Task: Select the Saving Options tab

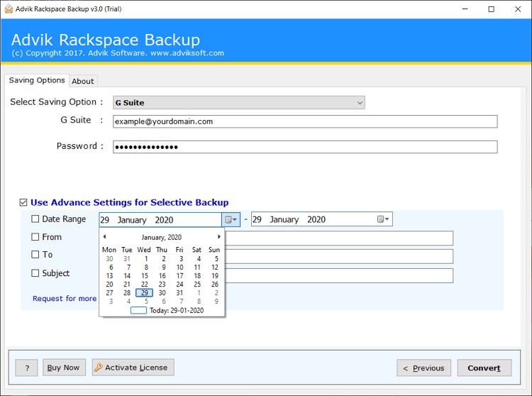Action: pos(37,80)
